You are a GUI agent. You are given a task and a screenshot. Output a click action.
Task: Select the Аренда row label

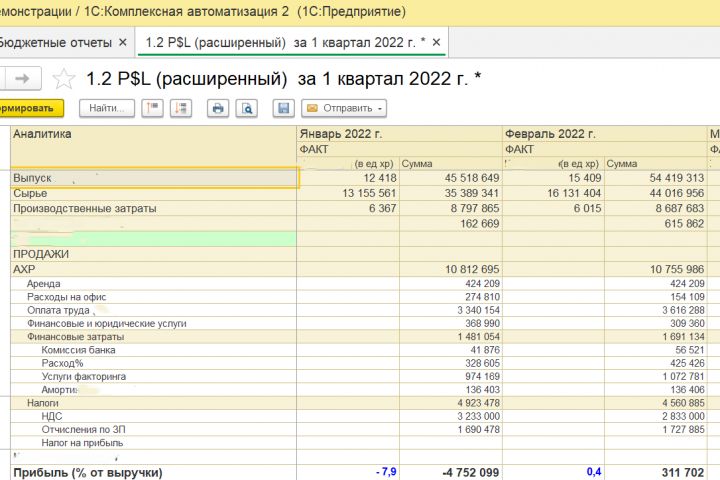[44, 283]
